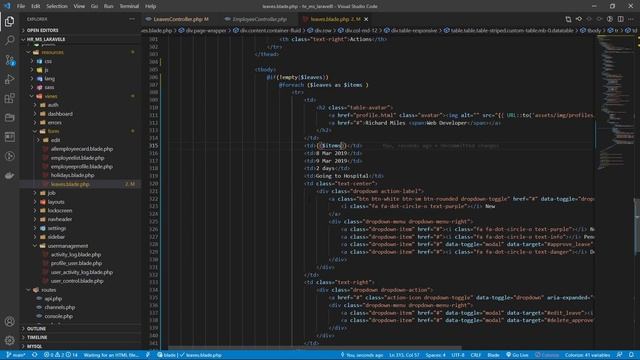Click the Spaces: 4 indentation setting

coord(436,355)
